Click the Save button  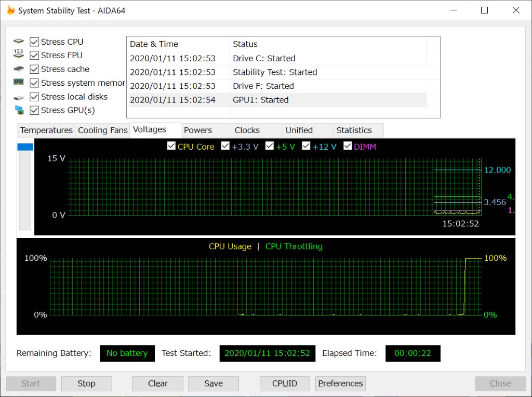point(214,383)
